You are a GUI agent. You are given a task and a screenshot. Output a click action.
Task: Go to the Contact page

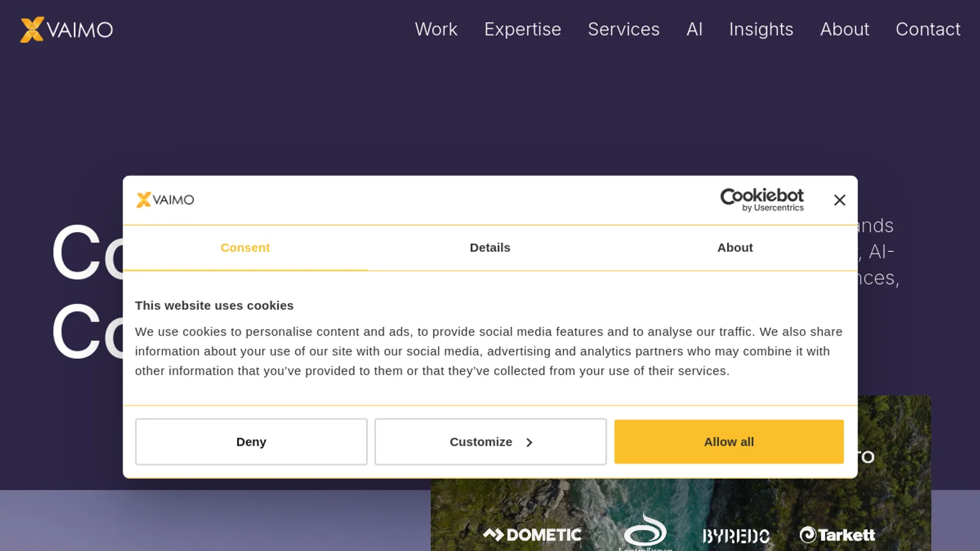(x=928, y=29)
